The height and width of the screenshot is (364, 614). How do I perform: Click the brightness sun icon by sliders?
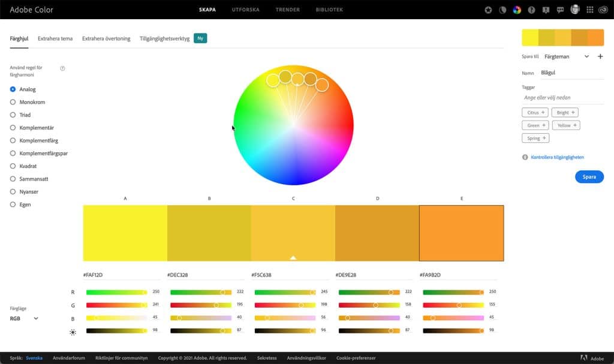73,332
